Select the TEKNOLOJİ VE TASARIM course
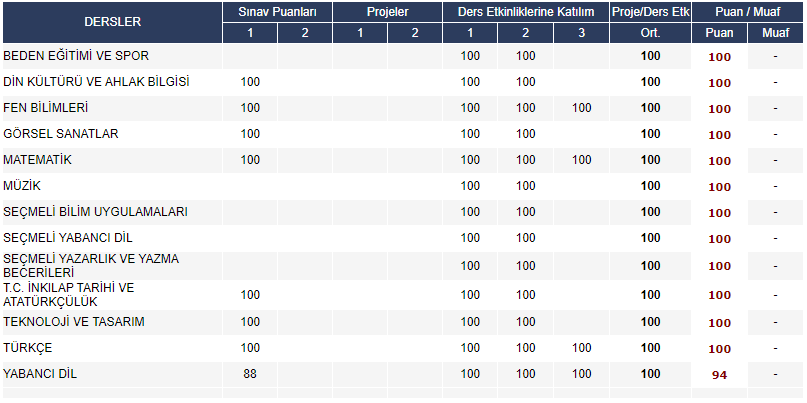 coord(75,322)
